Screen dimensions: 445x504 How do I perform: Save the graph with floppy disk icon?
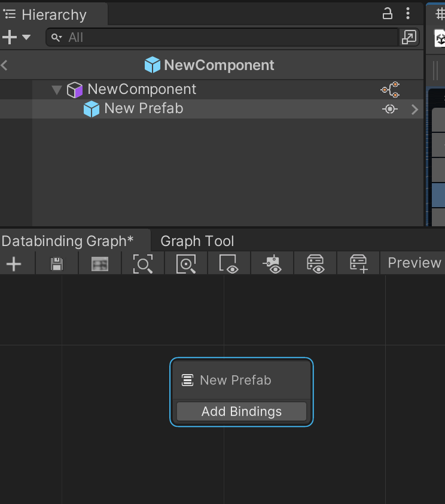pos(57,264)
